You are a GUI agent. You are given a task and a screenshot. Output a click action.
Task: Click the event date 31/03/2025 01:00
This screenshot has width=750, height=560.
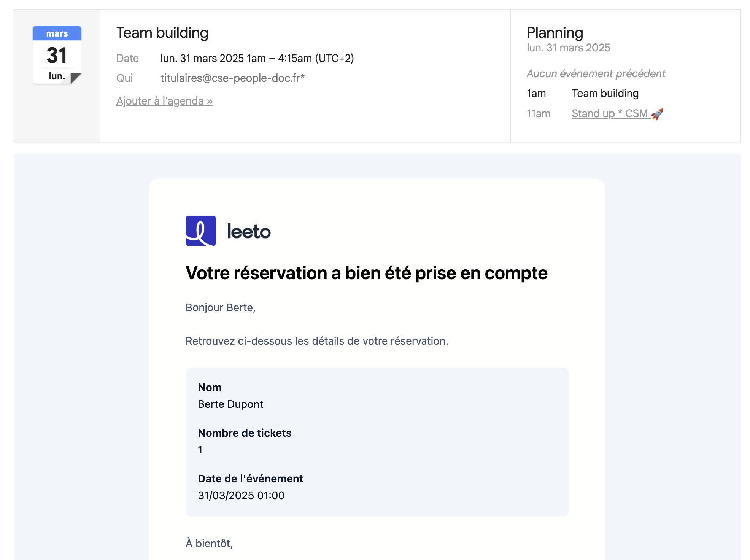click(241, 495)
